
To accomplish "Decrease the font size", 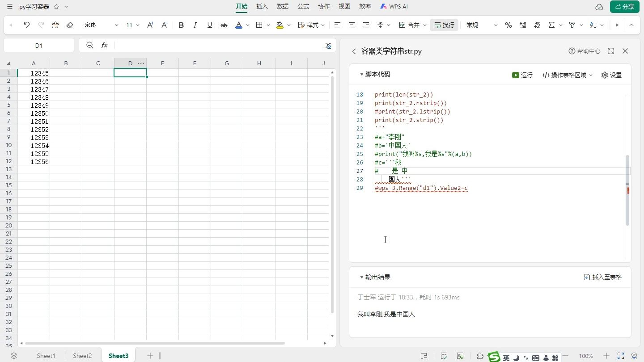I will click(x=165, y=25).
